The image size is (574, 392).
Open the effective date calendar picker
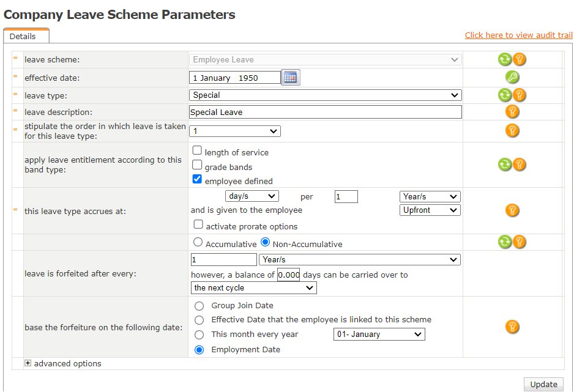[290, 78]
